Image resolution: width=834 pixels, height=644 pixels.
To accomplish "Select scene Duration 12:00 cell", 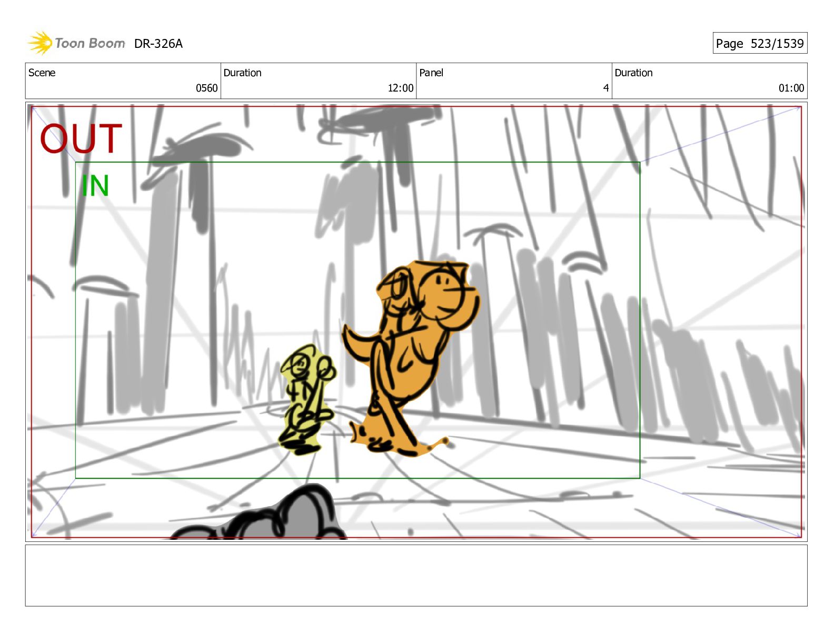I will [319, 80].
